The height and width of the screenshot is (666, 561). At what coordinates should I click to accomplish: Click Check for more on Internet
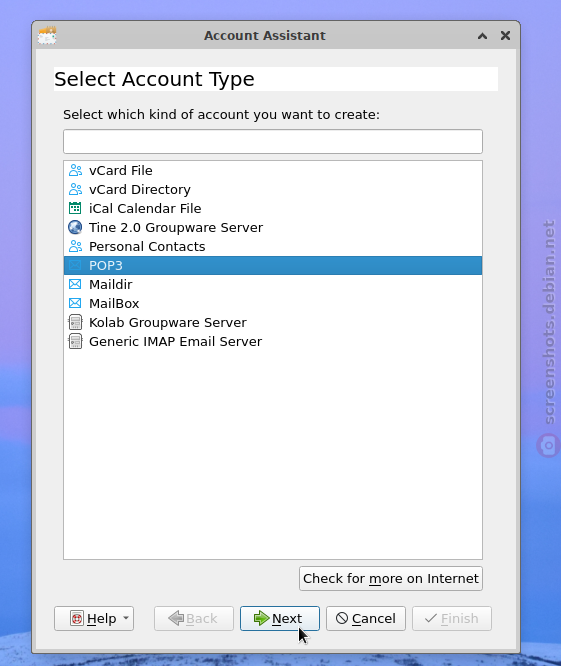pos(391,579)
